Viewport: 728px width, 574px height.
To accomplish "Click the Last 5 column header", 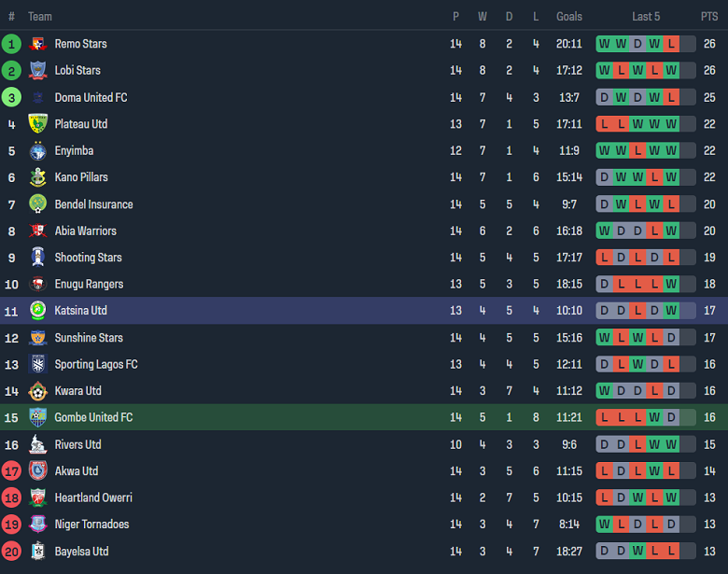I will [646, 17].
